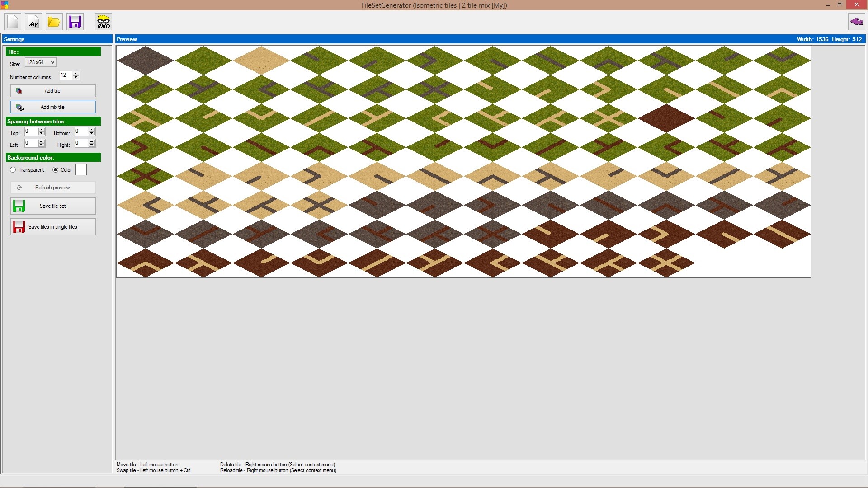
Task: Open the background color swatch picker
Action: [81, 170]
